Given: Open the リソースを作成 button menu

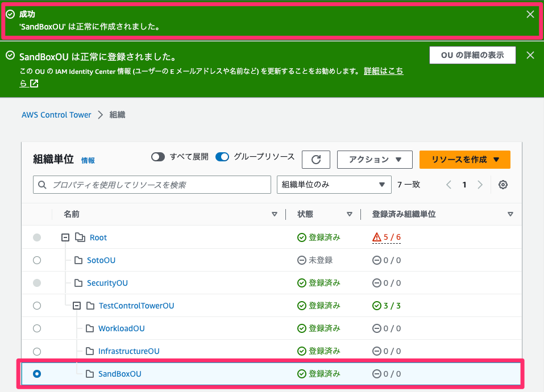Looking at the screenshot, I should [x=464, y=159].
